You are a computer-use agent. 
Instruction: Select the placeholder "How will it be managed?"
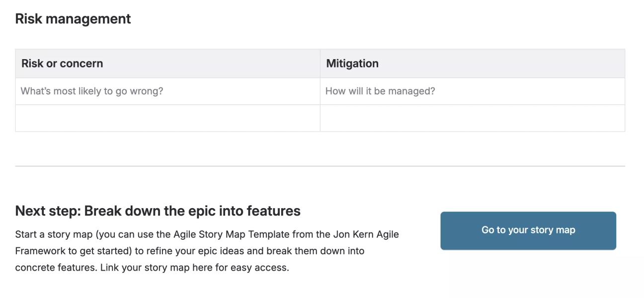pos(380,90)
